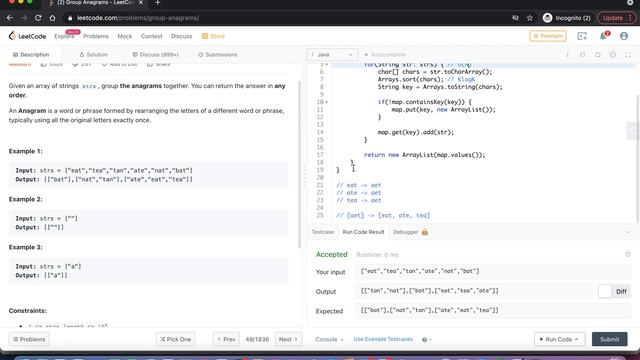
Task: Open the Incognito profile indicator
Action: click(x=567, y=18)
